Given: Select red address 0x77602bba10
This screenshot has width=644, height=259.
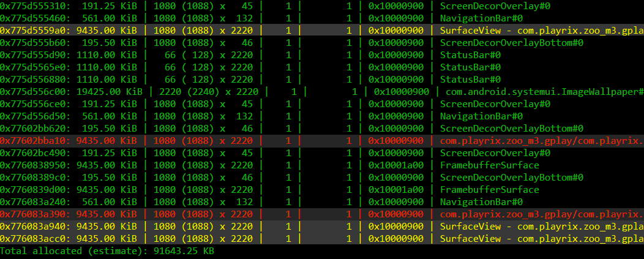Looking at the screenshot, I should pos(35,141).
